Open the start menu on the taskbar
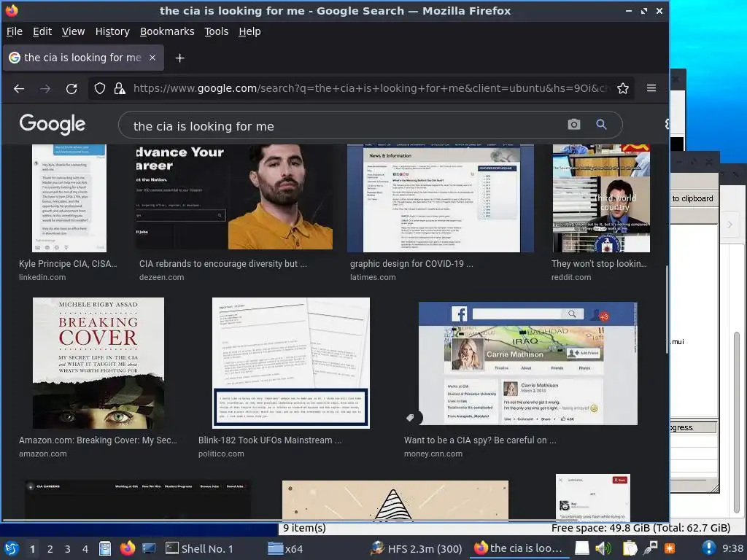 click(11, 548)
